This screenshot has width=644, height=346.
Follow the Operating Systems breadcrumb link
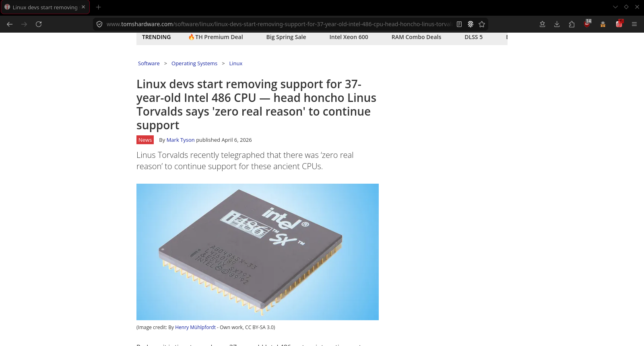coord(194,64)
